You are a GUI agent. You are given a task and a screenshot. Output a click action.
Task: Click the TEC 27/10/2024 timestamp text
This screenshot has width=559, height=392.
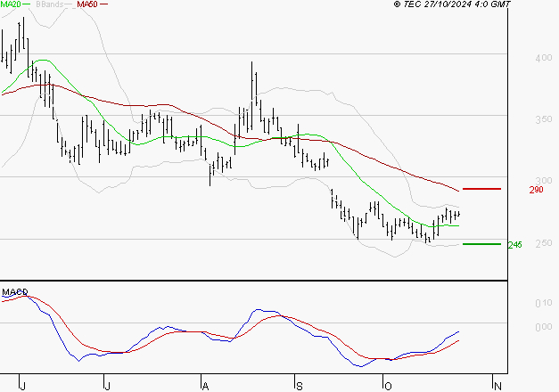click(x=452, y=4)
